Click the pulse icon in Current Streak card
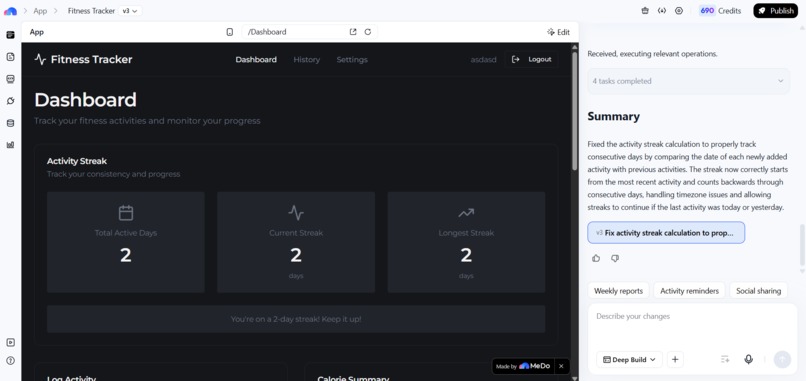The image size is (806, 381). [296, 213]
